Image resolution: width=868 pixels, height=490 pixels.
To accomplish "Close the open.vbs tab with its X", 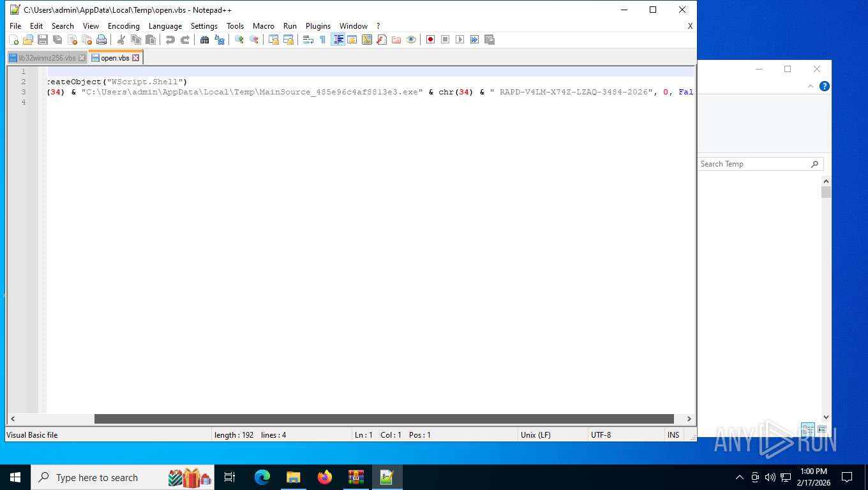I will (x=135, y=58).
